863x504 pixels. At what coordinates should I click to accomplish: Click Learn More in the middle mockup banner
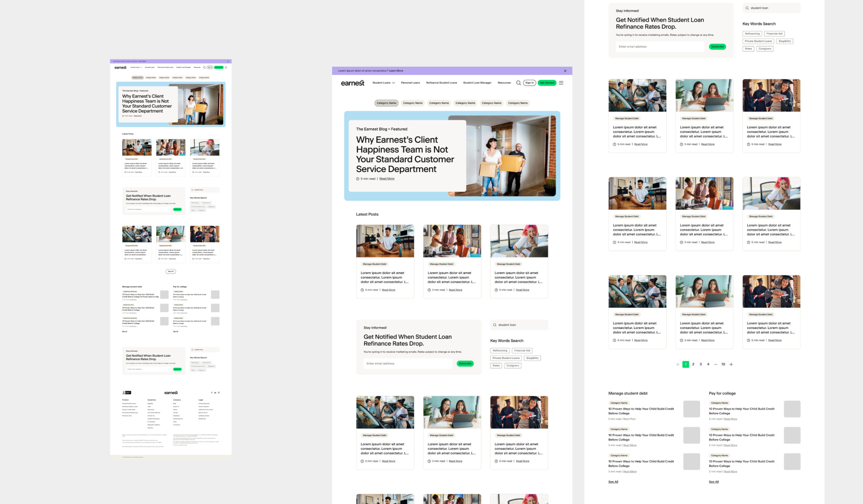coord(396,71)
